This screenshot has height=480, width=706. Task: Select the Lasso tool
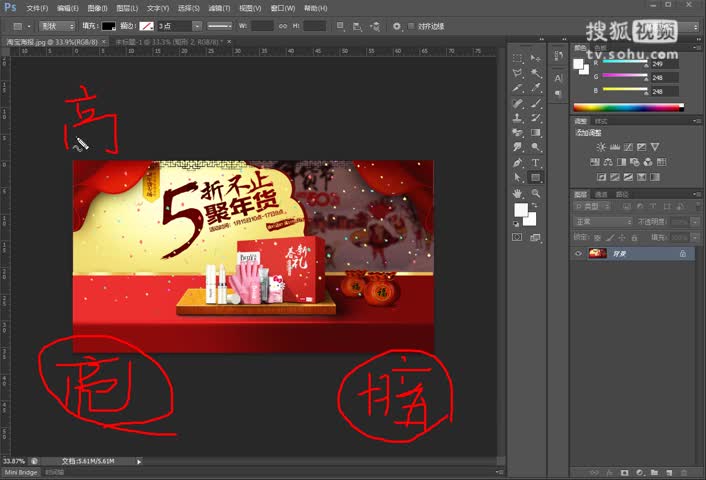pyautogui.click(x=517, y=73)
